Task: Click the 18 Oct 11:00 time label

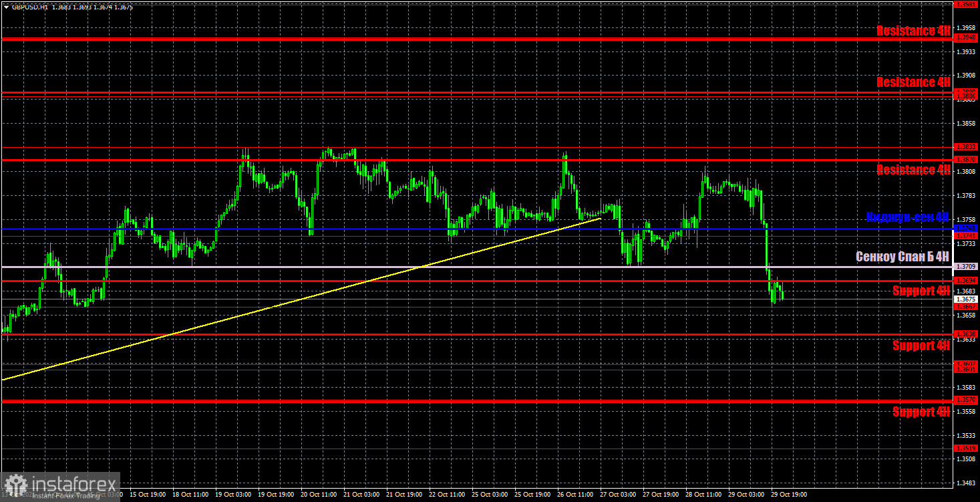Action: point(191,495)
